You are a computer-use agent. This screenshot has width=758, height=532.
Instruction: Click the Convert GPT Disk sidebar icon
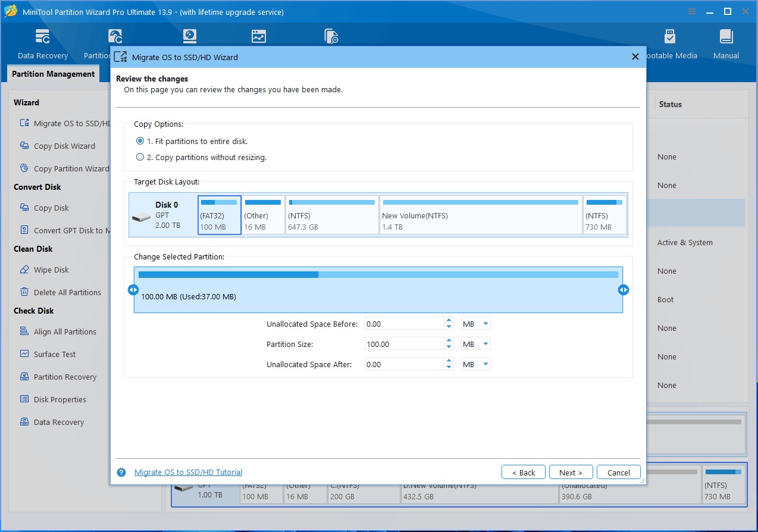click(24, 230)
